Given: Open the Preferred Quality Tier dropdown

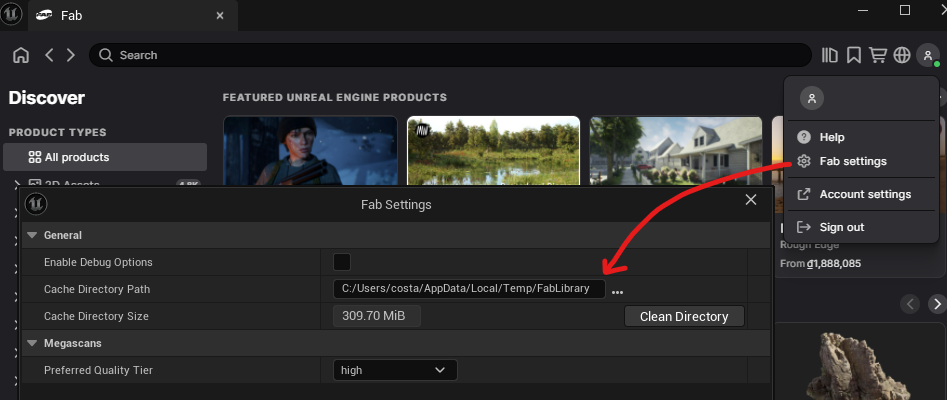Looking at the screenshot, I should click(x=394, y=370).
